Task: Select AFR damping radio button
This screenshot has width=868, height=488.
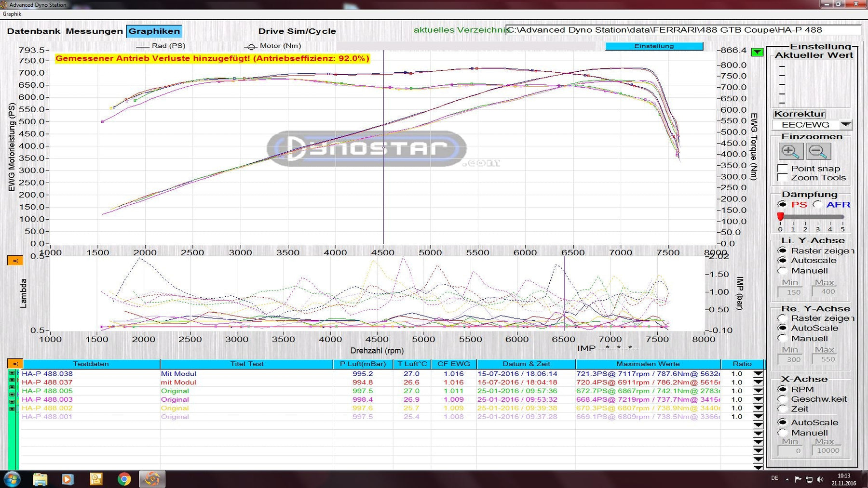Action: tap(817, 204)
